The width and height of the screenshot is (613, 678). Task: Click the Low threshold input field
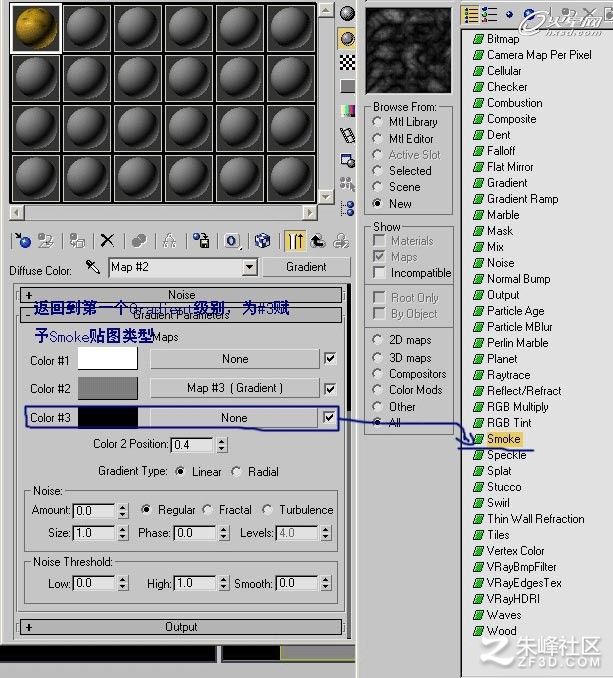coord(94,583)
